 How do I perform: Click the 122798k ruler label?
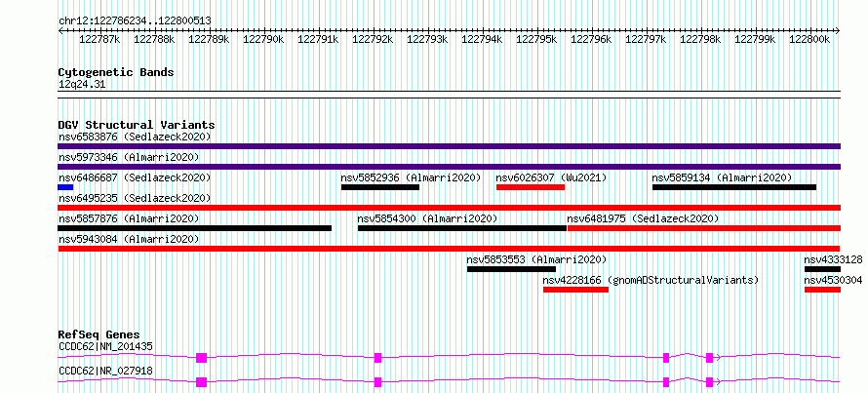700,39
